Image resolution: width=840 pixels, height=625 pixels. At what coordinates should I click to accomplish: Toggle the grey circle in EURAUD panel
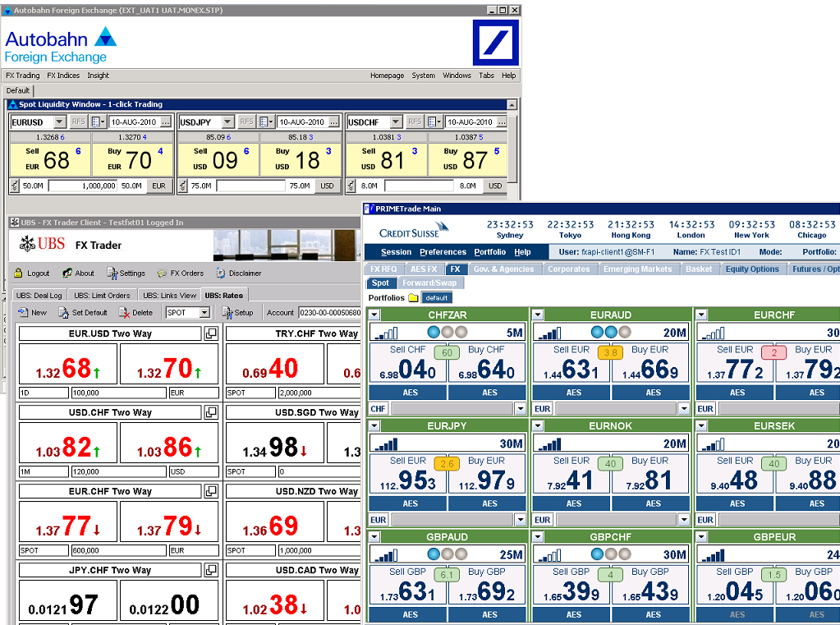(625, 333)
